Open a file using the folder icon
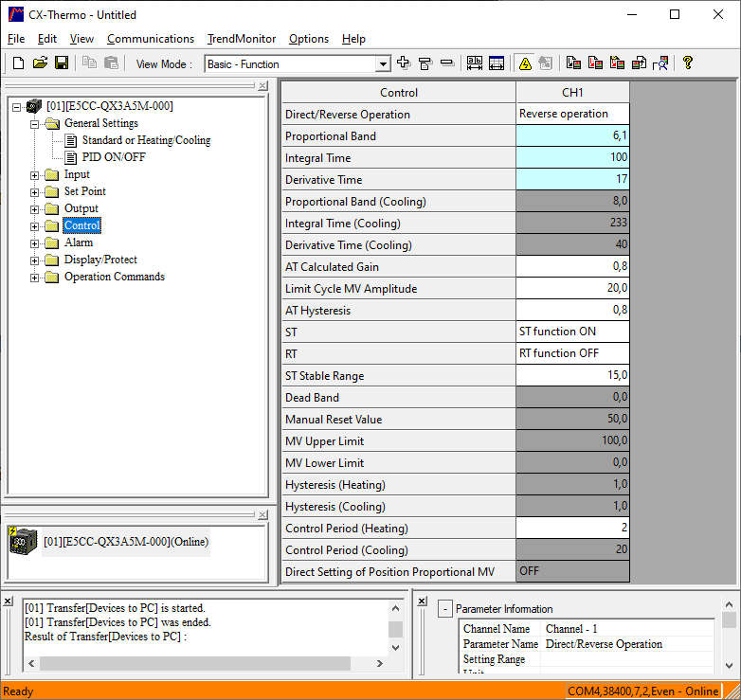Viewport: 741px width, 700px height. tap(40, 63)
